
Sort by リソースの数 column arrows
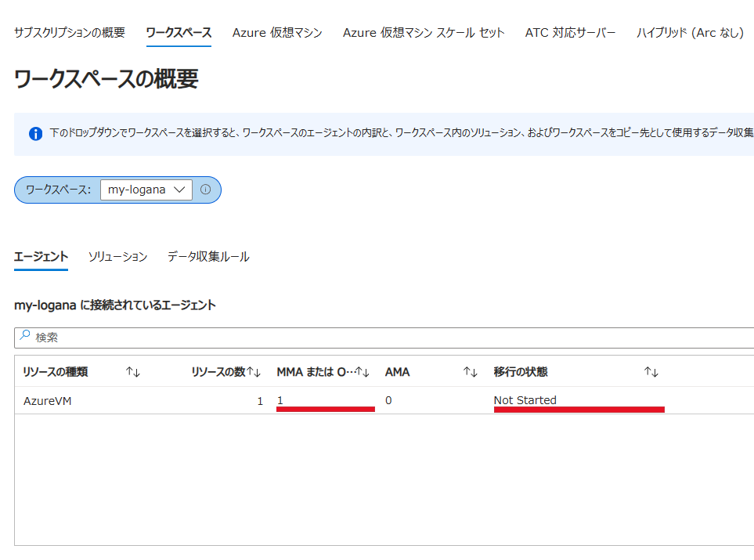tap(254, 372)
